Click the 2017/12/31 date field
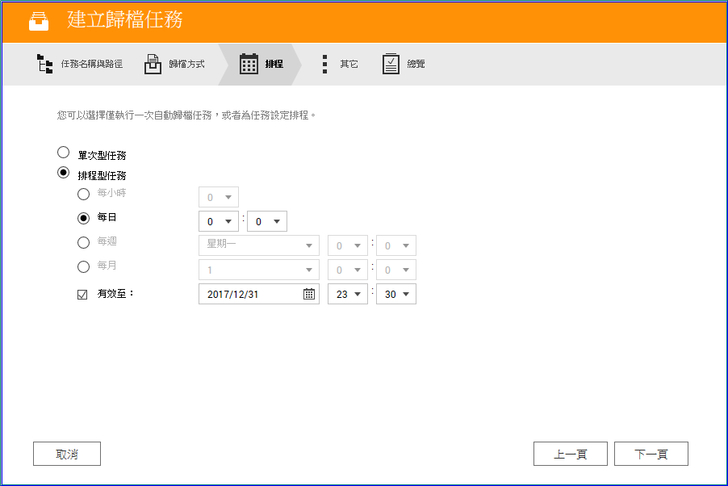 [248, 294]
